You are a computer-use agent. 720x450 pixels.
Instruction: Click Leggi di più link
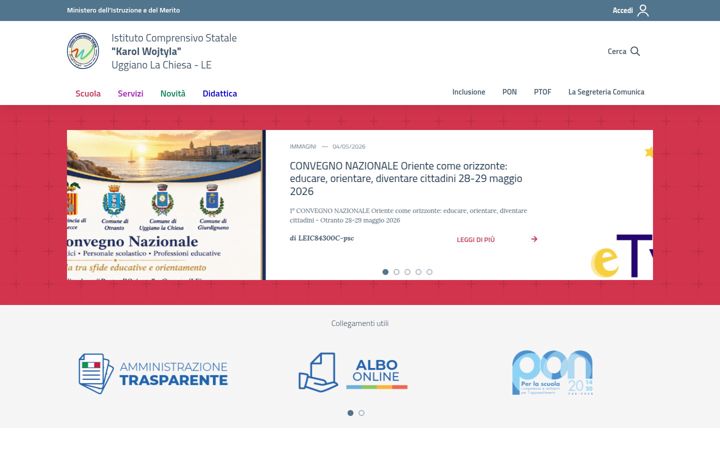[476, 240]
